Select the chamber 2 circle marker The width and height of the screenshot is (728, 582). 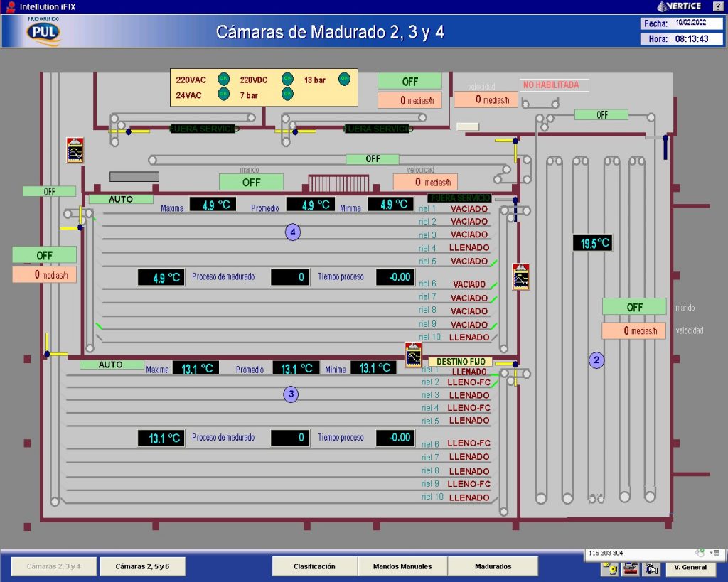(596, 360)
